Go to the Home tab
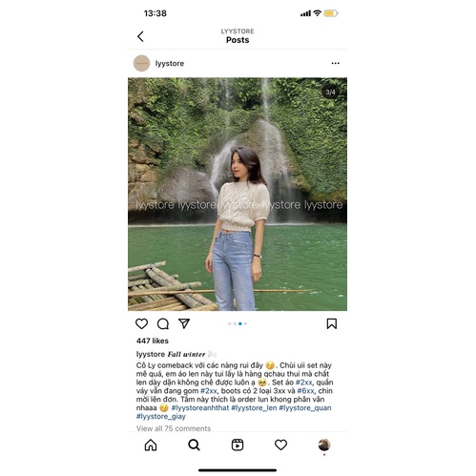 151,445
